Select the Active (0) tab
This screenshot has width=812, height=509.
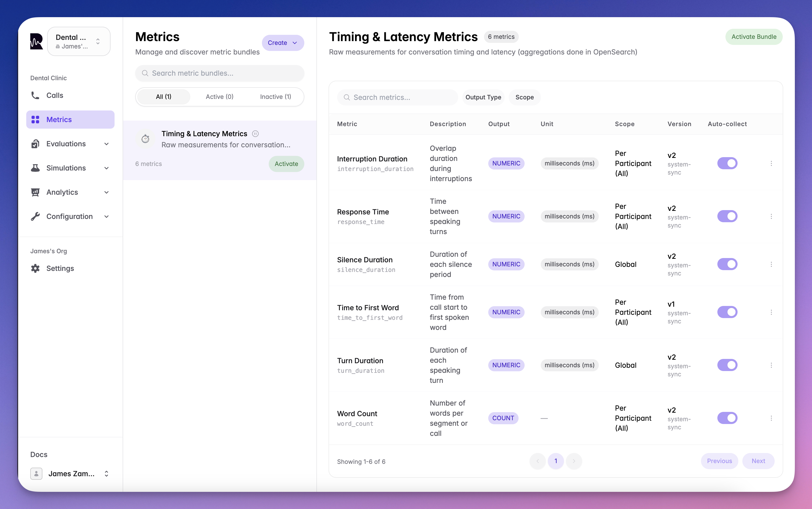pos(219,97)
